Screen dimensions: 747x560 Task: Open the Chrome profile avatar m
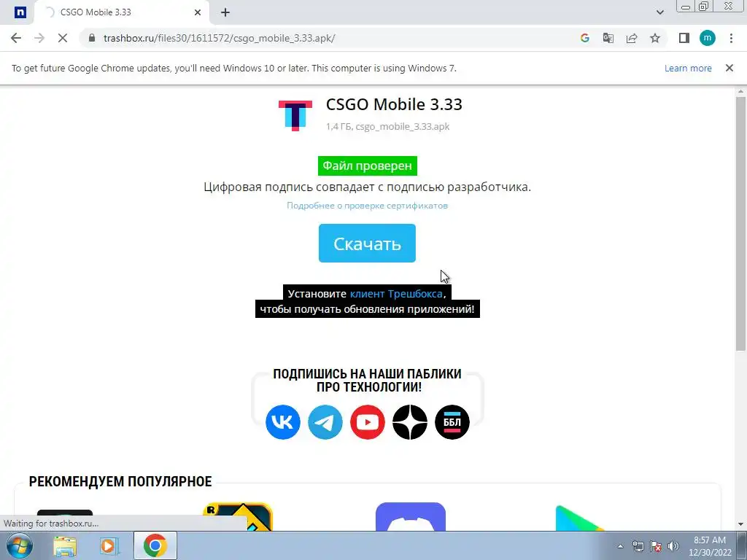pyautogui.click(x=708, y=38)
